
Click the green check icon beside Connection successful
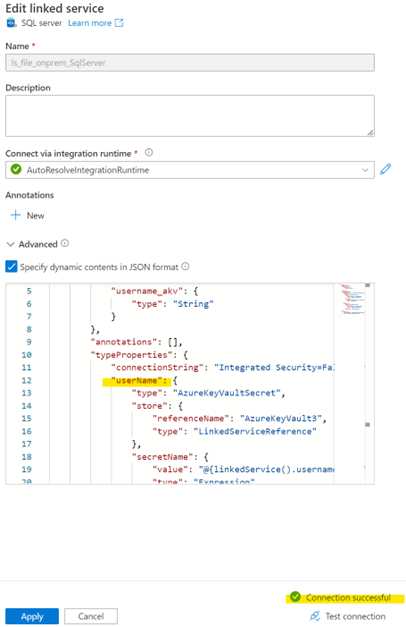point(295,597)
